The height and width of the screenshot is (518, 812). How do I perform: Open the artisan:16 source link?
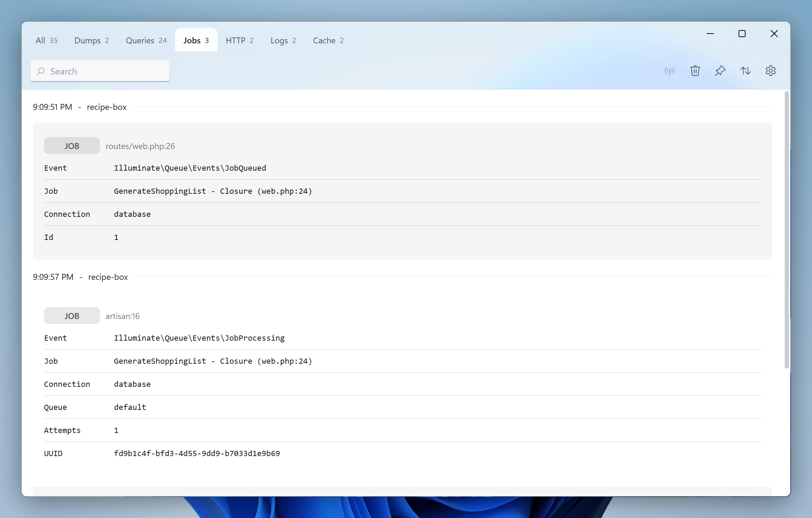[x=122, y=316]
